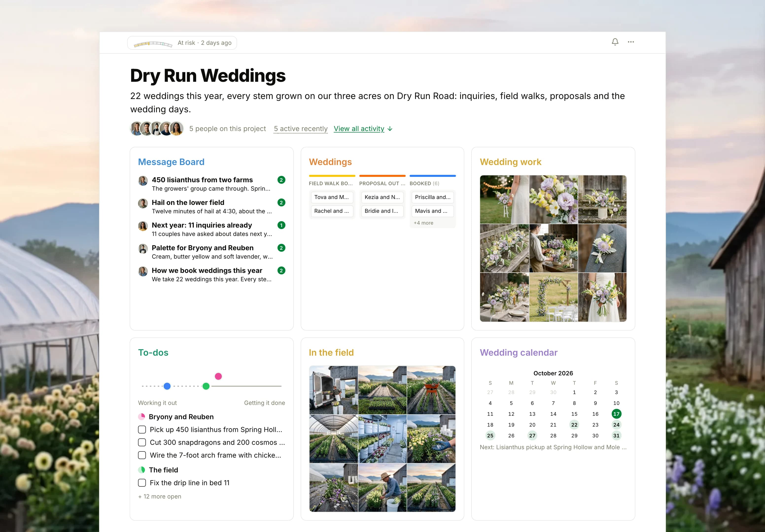The width and height of the screenshot is (765, 532).
Task: Open the boutonniere on grey suit photo
Action: coord(602,248)
